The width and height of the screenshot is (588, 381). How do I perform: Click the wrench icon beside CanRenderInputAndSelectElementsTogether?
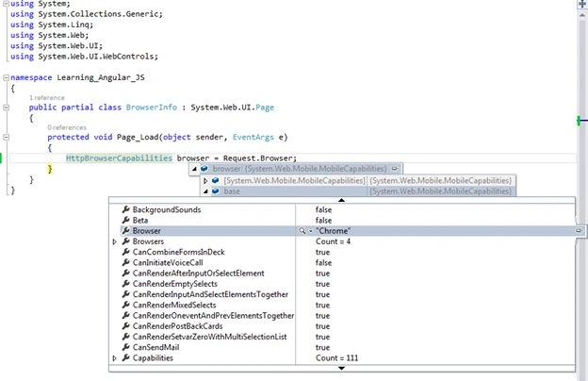[x=126, y=294]
